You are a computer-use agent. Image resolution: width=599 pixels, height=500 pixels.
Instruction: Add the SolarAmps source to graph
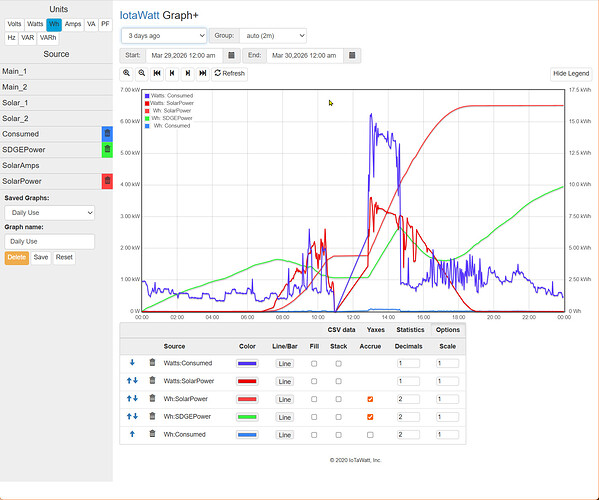[x=56, y=165]
